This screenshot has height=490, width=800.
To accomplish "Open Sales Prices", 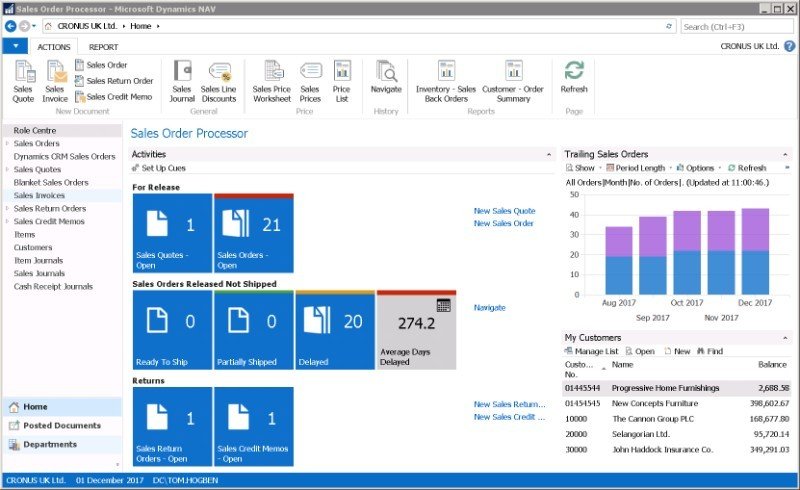I will click(310, 82).
